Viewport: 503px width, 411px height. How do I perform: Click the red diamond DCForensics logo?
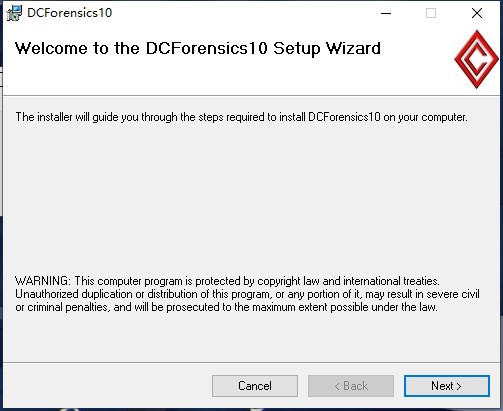pyautogui.click(x=477, y=59)
